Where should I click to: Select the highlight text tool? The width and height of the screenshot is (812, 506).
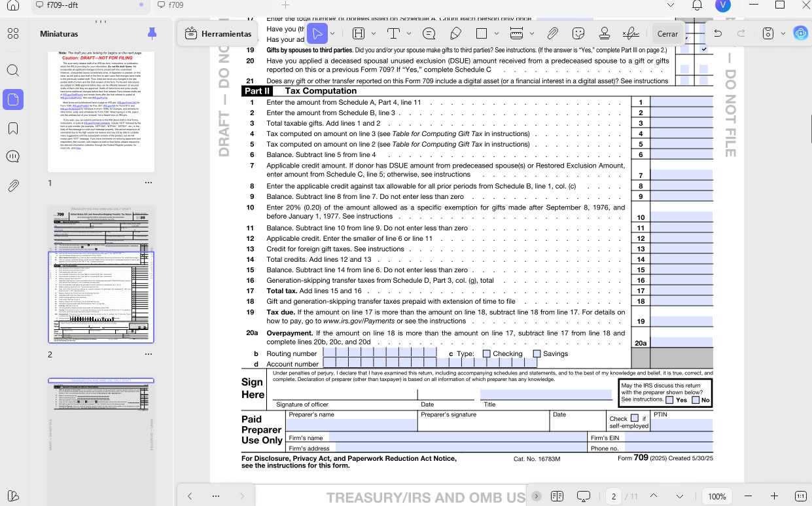[359, 33]
